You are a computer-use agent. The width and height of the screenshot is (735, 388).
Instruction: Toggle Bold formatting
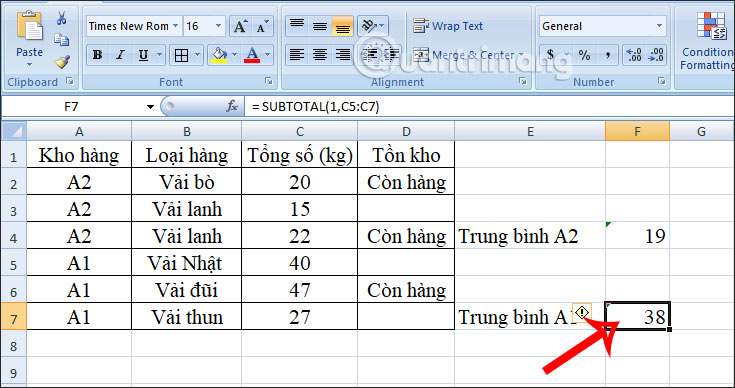[x=98, y=55]
